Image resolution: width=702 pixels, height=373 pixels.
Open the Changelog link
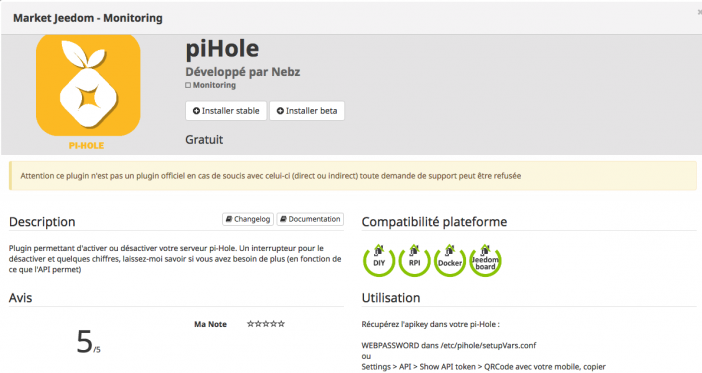(248, 219)
